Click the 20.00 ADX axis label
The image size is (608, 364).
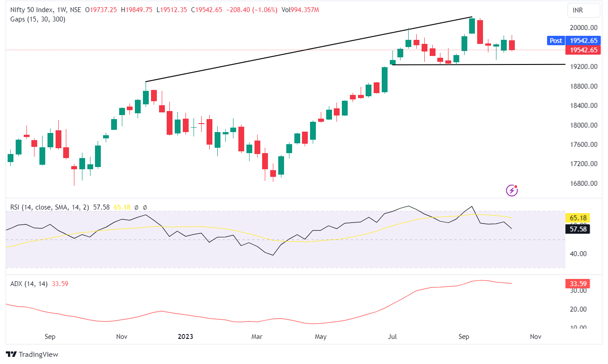[578, 309]
